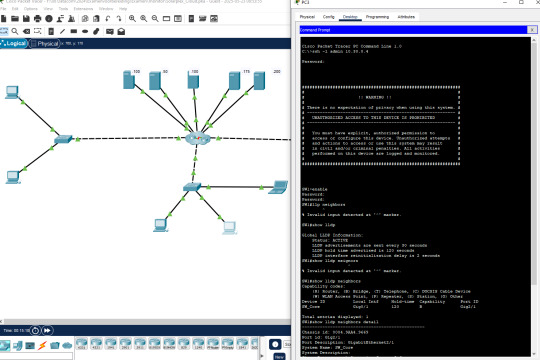The height and width of the screenshot is (360, 540).
Task: Open the Config tab in PC window
Action: point(328,17)
